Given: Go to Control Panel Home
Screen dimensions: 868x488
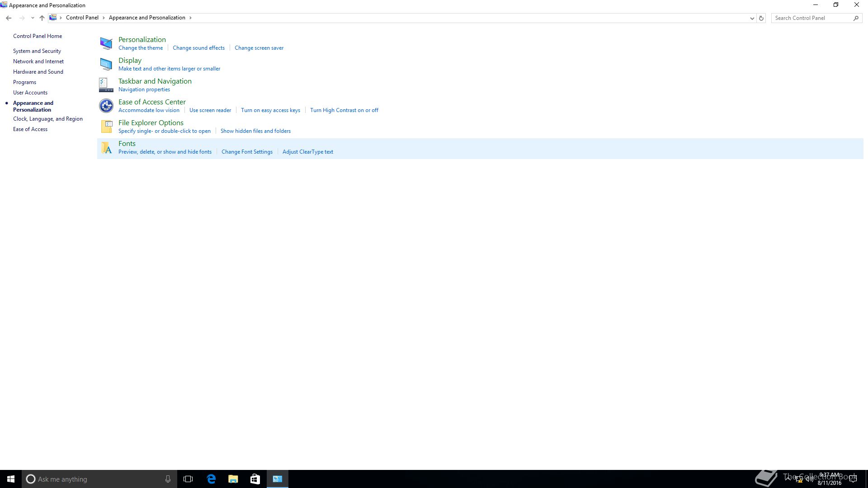Looking at the screenshot, I should (38, 36).
